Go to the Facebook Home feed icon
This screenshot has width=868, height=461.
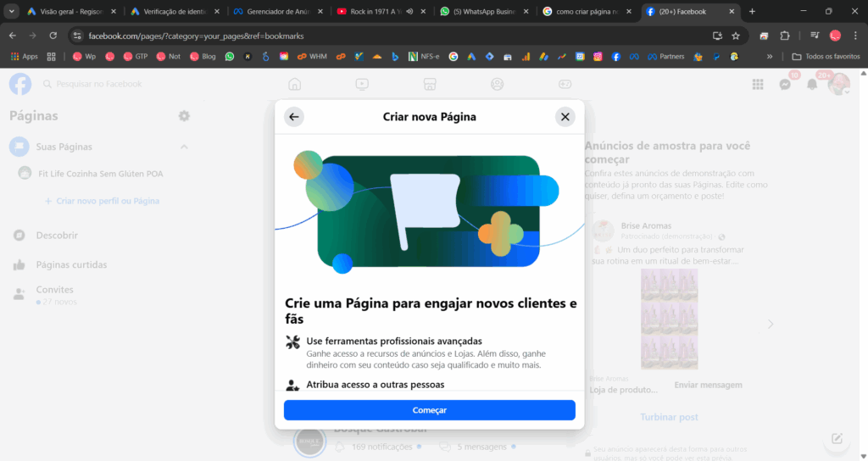294,84
